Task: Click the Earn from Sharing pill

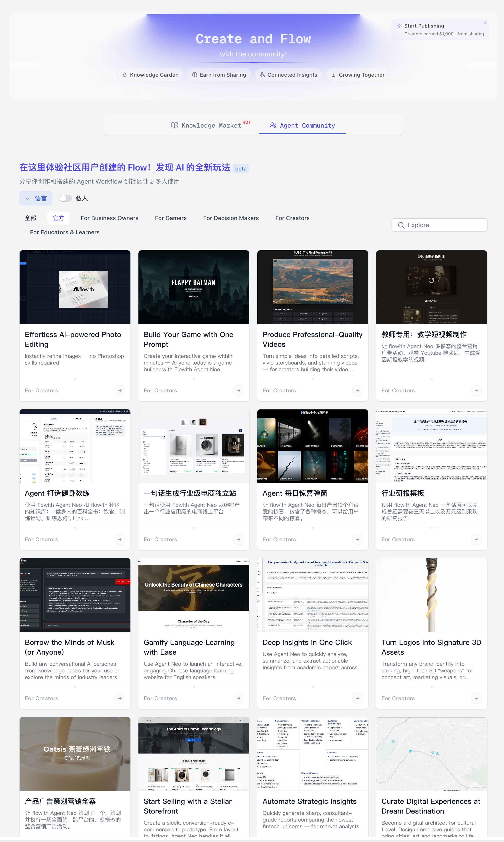Action: pyautogui.click(x=219, y=75)
